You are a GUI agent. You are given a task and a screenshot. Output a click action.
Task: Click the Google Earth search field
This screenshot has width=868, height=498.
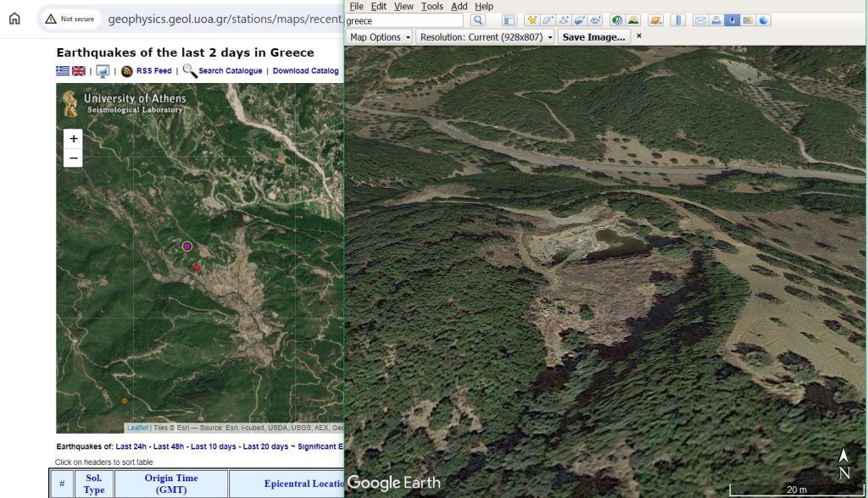404,20
